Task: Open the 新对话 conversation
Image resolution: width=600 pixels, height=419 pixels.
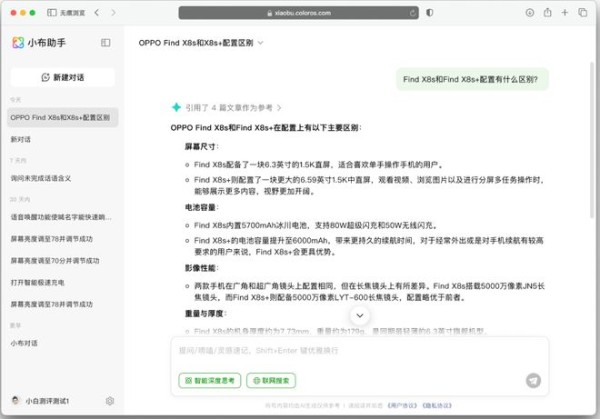Action: tap(21, 139)
